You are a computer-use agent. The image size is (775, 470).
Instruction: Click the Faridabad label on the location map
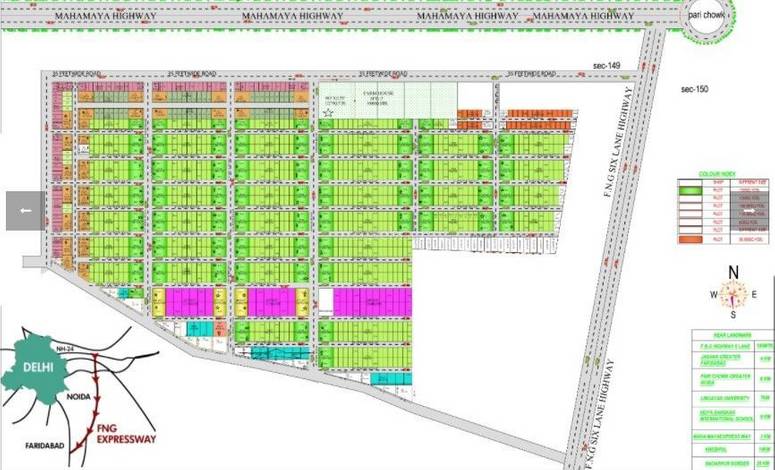click(44, 442)
